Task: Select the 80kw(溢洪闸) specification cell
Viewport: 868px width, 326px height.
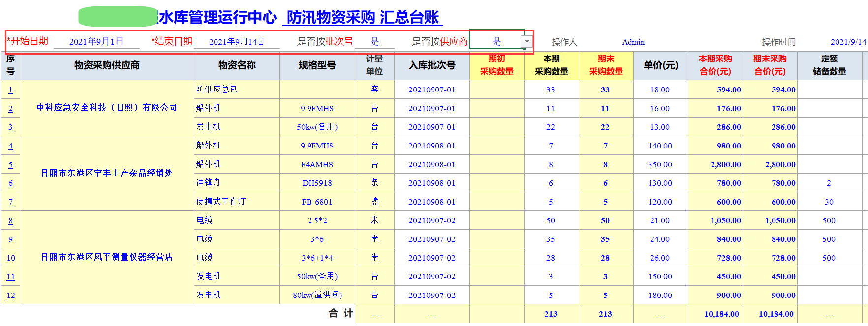Action: [317, 295]
